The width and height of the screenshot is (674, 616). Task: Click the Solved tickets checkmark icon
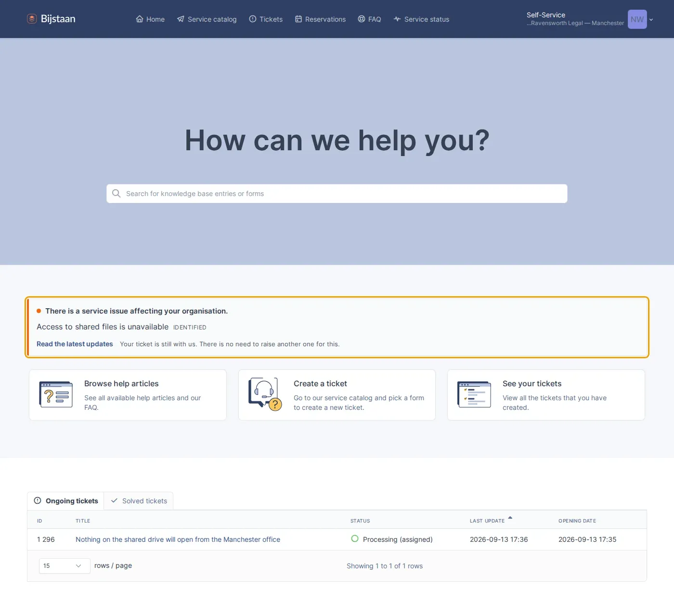(x=114, y=501)
